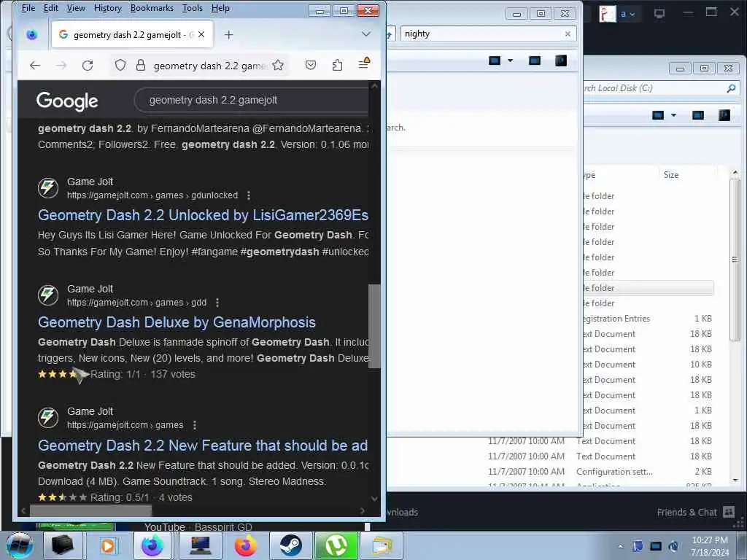Click the Google search input field
The image size is (747, 560).
(252, 100)
